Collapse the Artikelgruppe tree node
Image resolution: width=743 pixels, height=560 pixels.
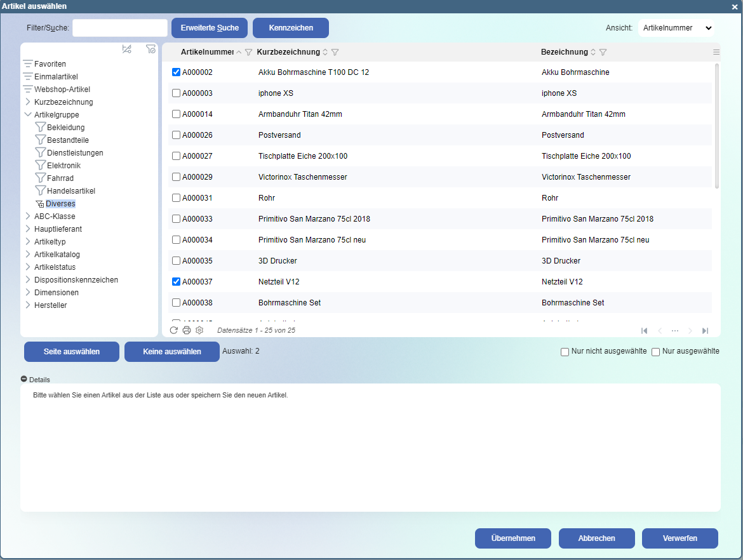point(28,115)
